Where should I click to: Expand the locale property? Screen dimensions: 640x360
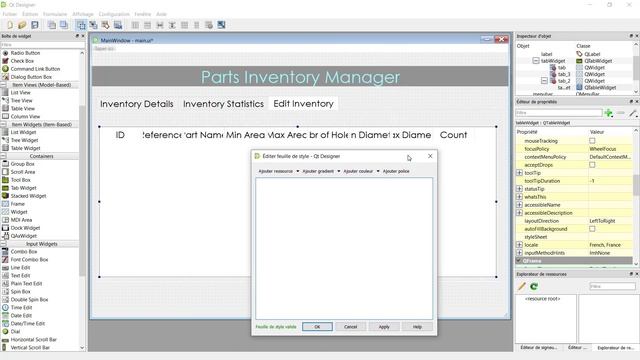pyautogui.click(x=519, y=244)
